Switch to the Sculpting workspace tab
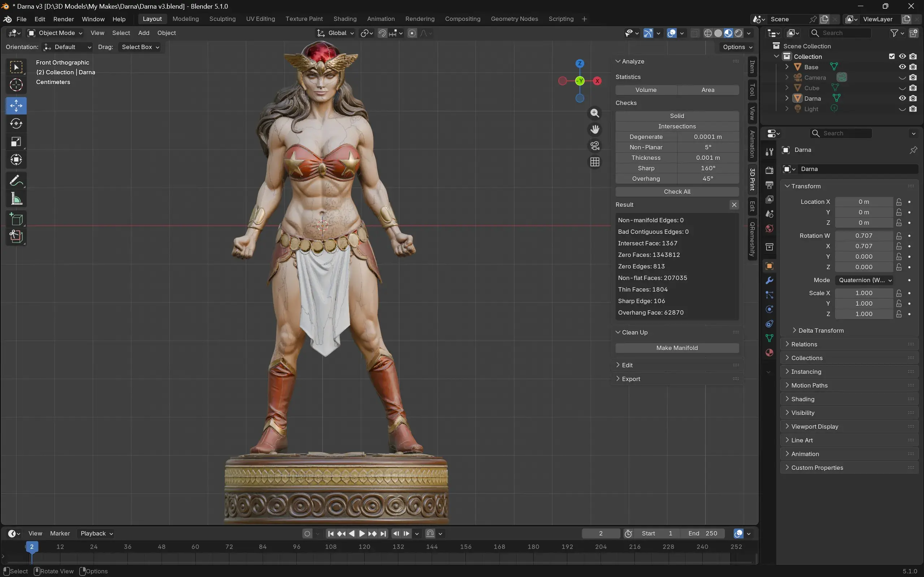 coord(222,19)
